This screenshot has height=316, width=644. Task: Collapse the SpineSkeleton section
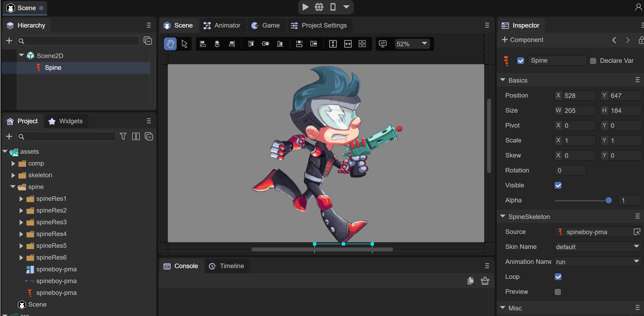point(503,216)
